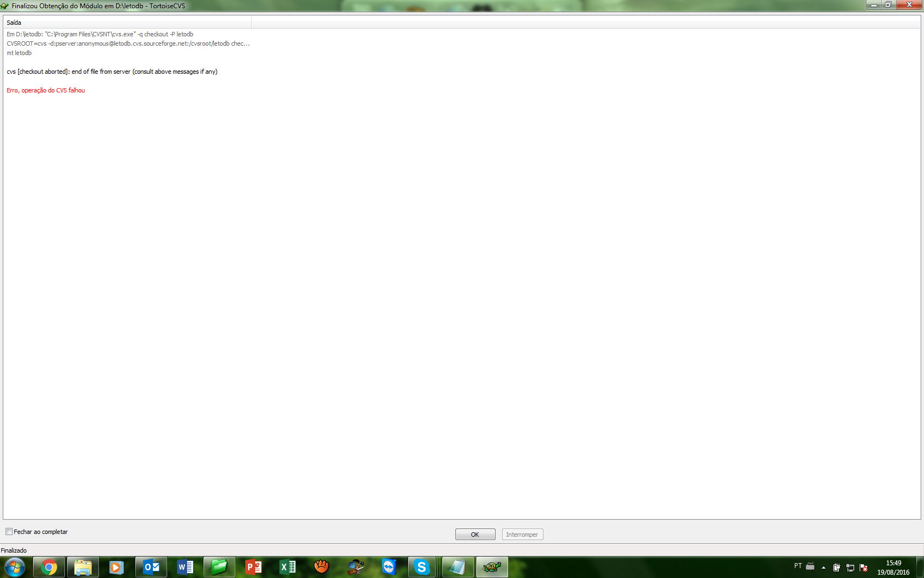Open TeamViewer from the taskbar
924x578 pixels.
(x=389, y=567)
